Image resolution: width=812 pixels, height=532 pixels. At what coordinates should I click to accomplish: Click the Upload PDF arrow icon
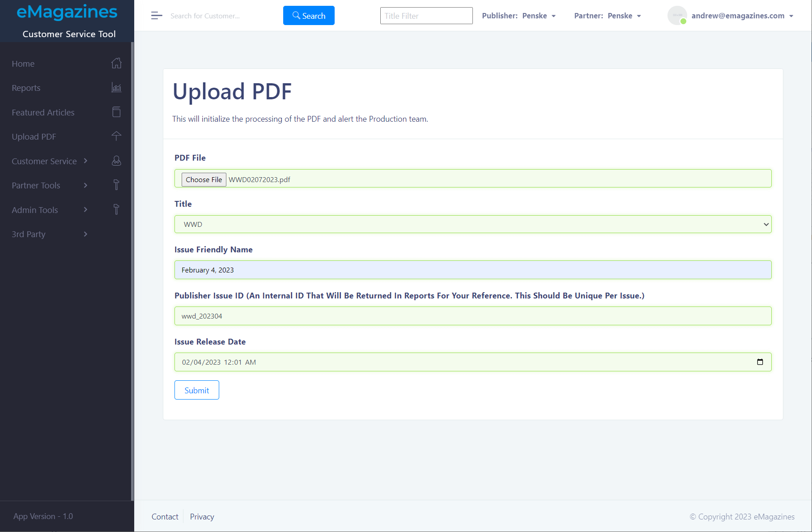[116, 136]
